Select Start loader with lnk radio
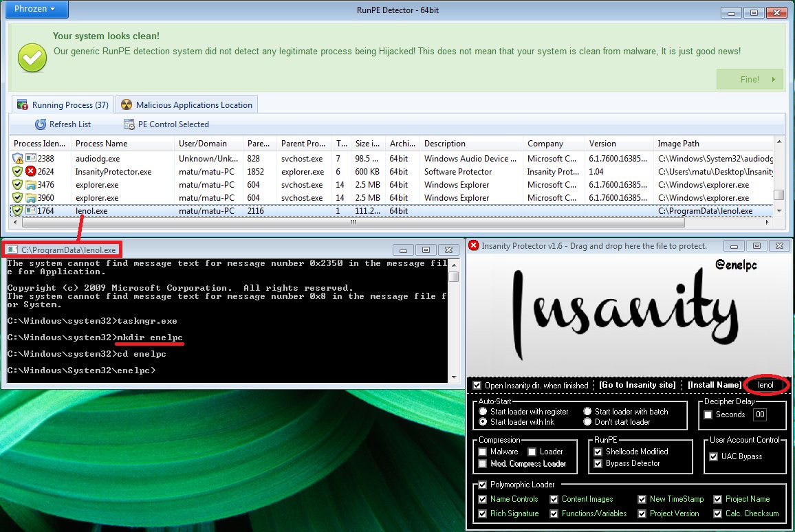This screenshot has width=795, height=532. pyautogui.click(x=483, y=421)
